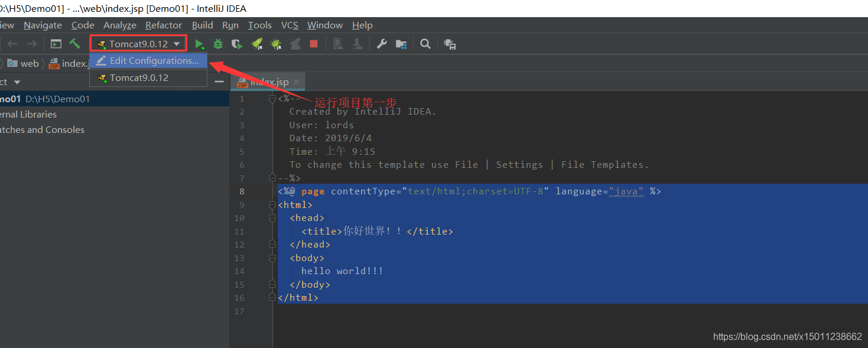
Task: Click the greyed rebel icon before Stop
Action: pyautogui.click(x=295, y=44)
